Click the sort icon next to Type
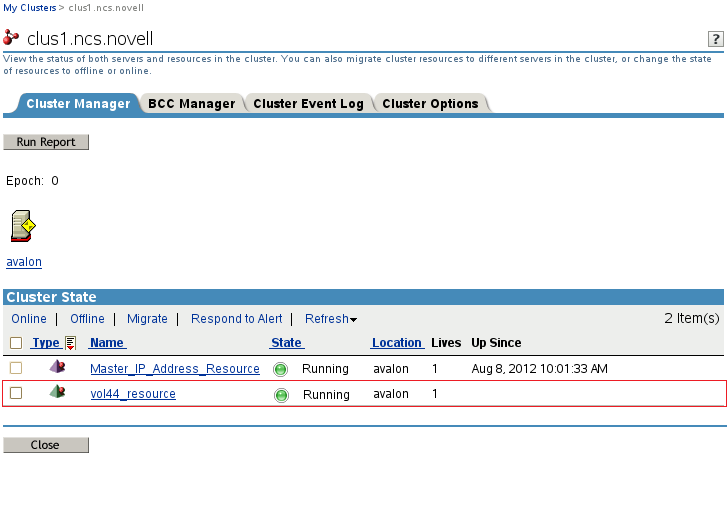Viewport: 727px width, 506px height. point(70,343)
